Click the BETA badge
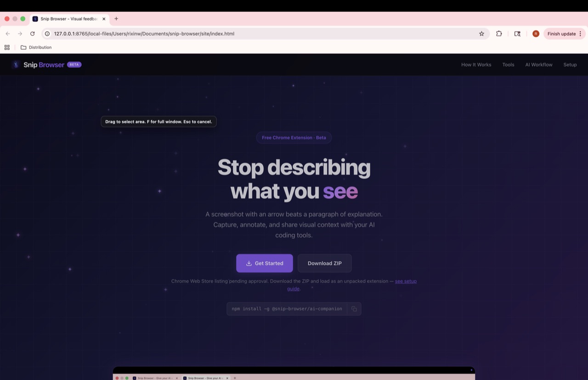The image size is (588, 380). (x=74, y=65)
